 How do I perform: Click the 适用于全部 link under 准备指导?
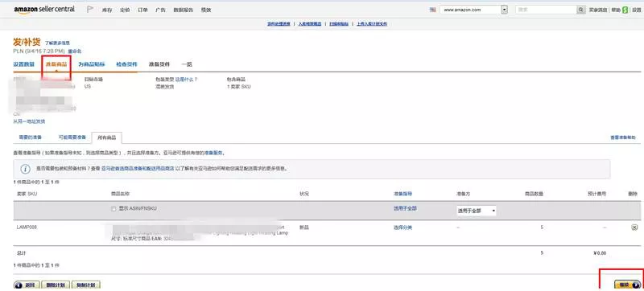pos(405,209)
